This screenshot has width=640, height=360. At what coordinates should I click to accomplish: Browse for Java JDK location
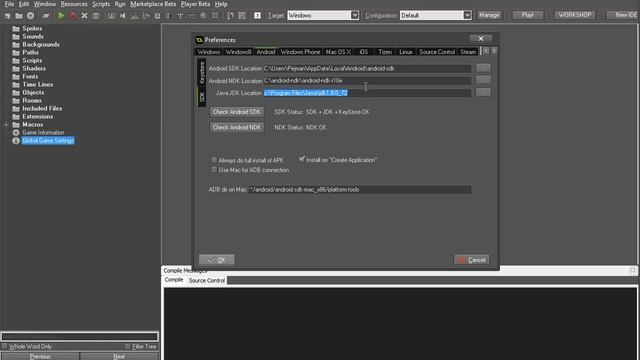483,92
